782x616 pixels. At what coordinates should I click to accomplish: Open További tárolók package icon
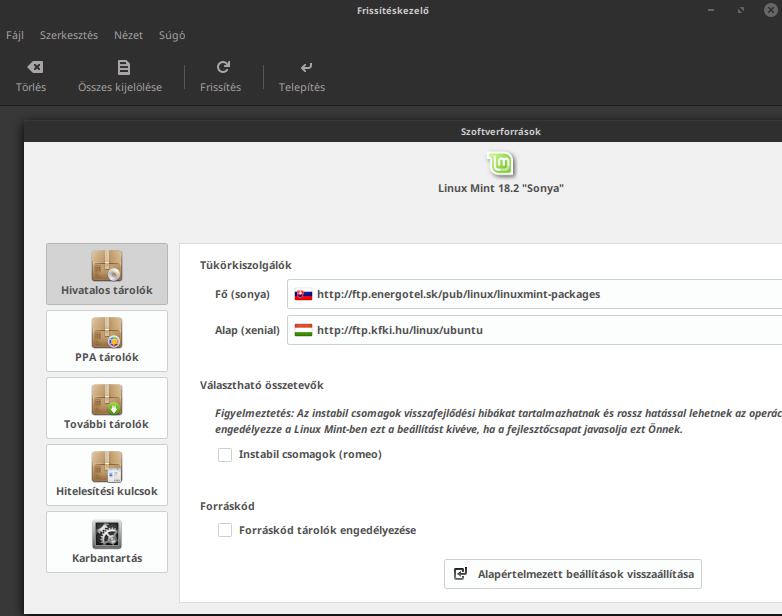[x=107, y=400]
